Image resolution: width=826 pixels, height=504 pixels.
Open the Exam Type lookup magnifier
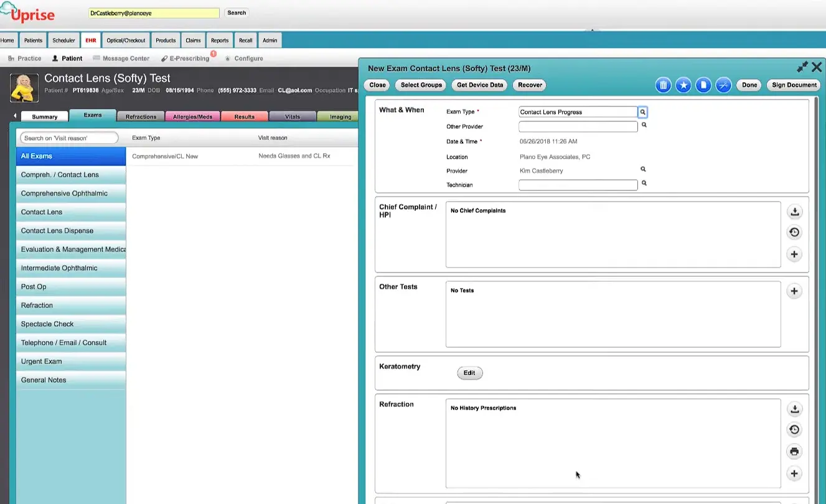[x=643, y=112]
